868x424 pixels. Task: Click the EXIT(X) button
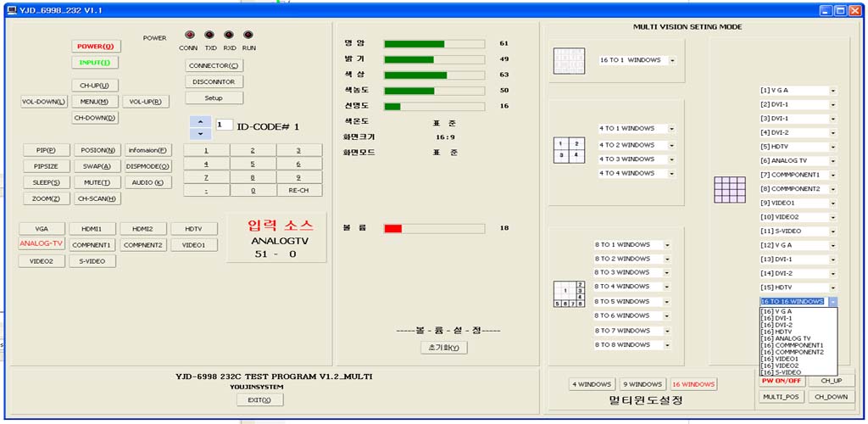(259, 399)
